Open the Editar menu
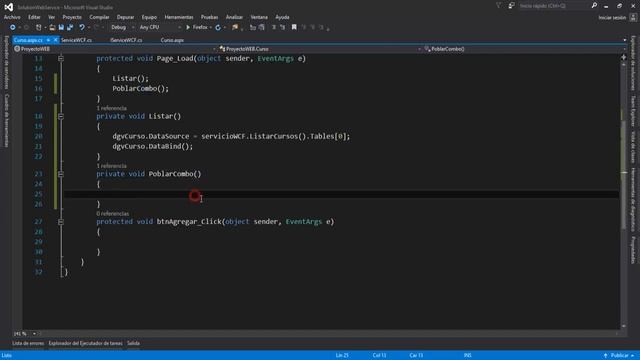Screen dimensions: 640x360 click(34, 17)
